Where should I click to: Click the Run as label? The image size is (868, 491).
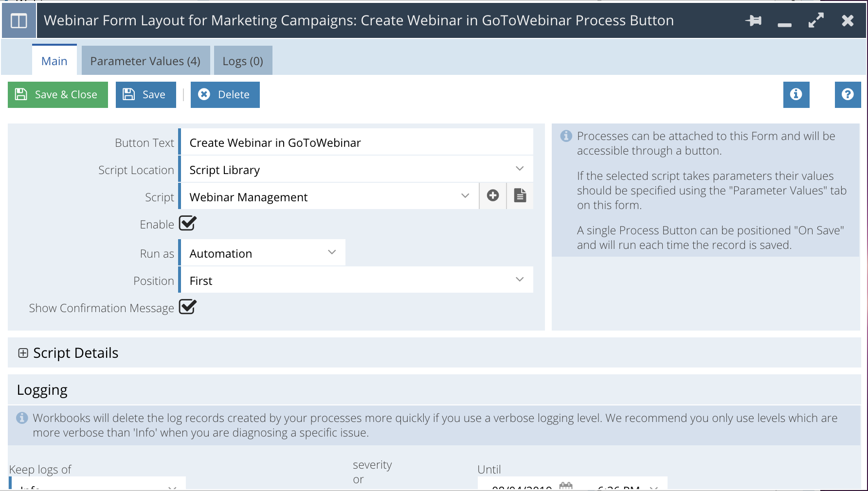(x=157, y=254)
